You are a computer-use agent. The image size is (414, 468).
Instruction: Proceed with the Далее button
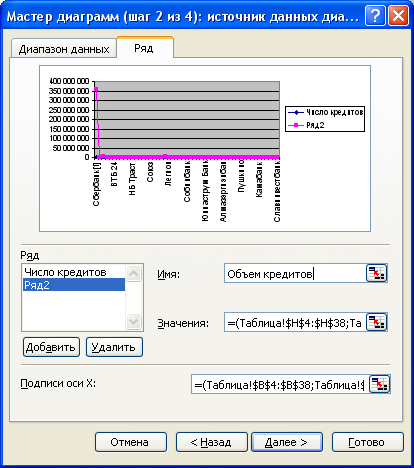(x=287, y=442)
